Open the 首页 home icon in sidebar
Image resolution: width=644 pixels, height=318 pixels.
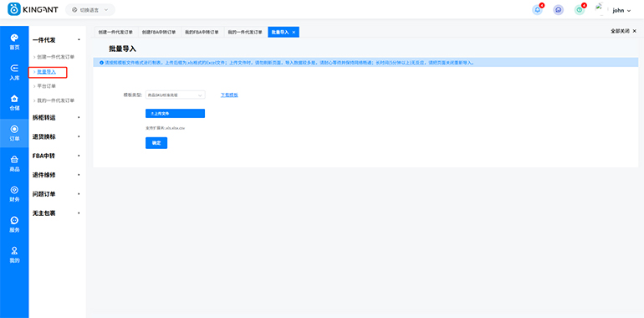click(14, 42)
